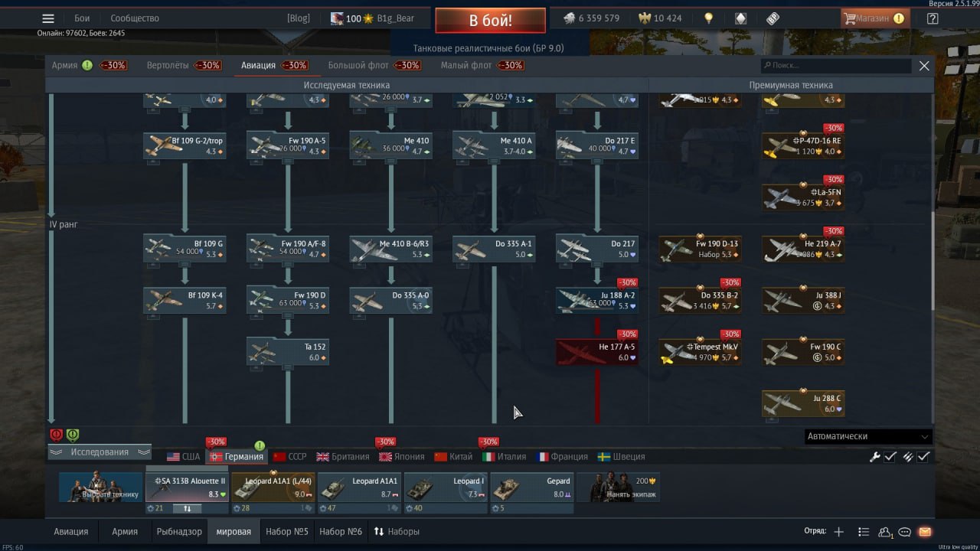Select premium He 219 A-7 aircraft
Image resolution: width=980 pixels, height=551 pixels.
point(803,249)
